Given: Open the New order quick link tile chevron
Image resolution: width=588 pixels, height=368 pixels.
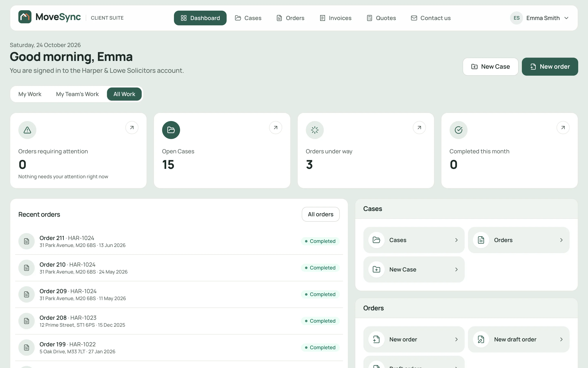Looking at the screenshot, I should coord(456,339).
